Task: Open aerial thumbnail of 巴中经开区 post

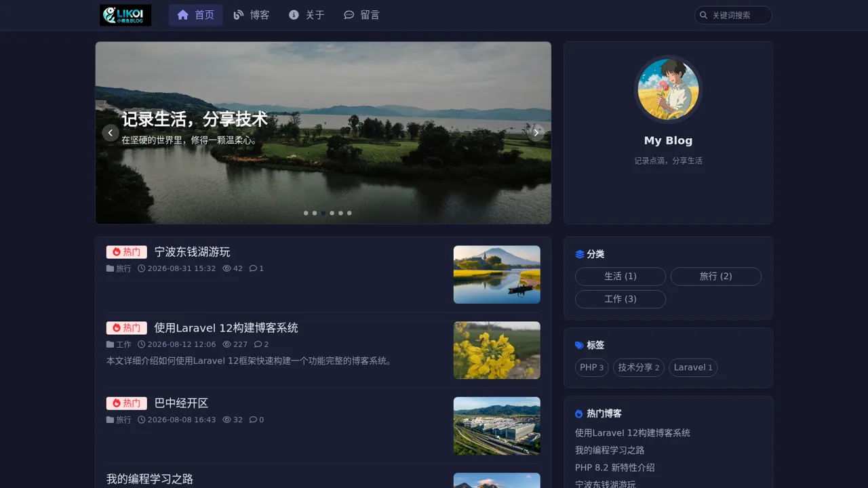Action: click(497, 426)
